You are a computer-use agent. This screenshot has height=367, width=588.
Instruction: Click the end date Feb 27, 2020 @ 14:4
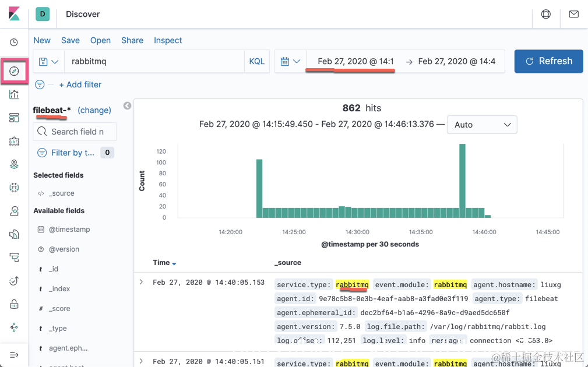(x=457, y=62)
